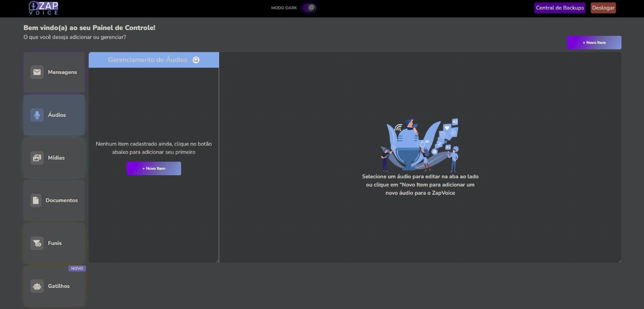
Task: Click the microphone icon beside Áudios
Action: pos(37,115)
